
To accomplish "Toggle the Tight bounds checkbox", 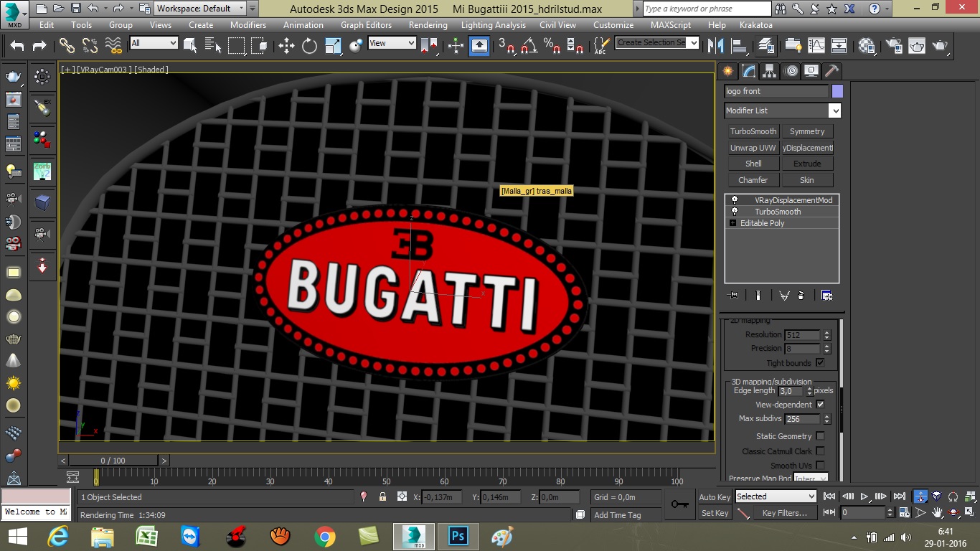I will [820, 363].
